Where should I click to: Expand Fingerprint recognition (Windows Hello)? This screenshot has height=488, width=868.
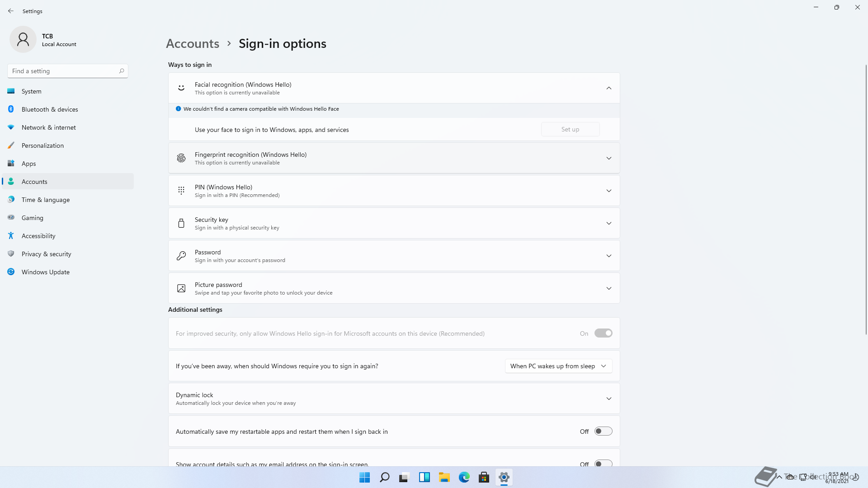pyautogui.click(x=609, y=158)
